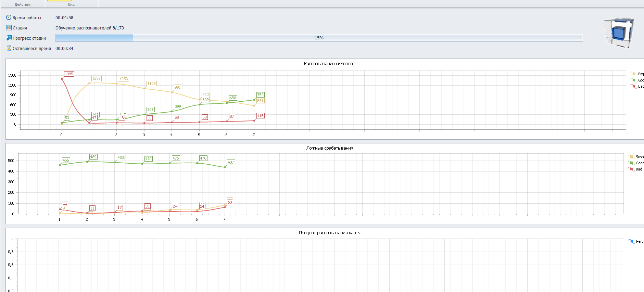The image size is (644, 292).
Task: Click the Прогресс стадии arrow icon
Action: pos(9,38)
